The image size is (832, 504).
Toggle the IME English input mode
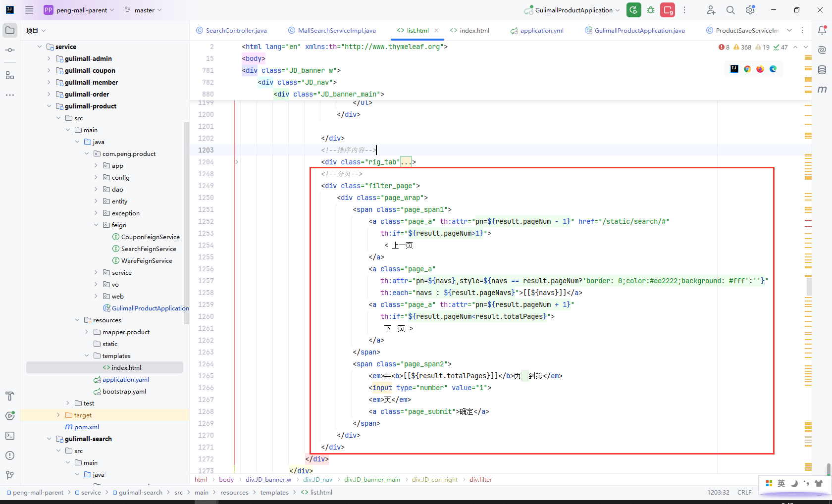781,483
